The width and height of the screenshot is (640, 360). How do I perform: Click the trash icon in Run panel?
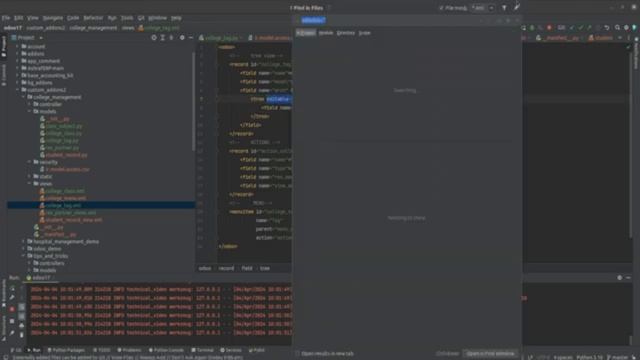[22, 335]
